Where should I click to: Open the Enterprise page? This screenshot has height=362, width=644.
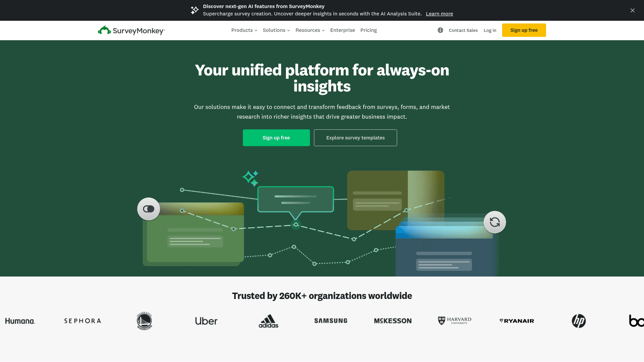pos(342,30)
